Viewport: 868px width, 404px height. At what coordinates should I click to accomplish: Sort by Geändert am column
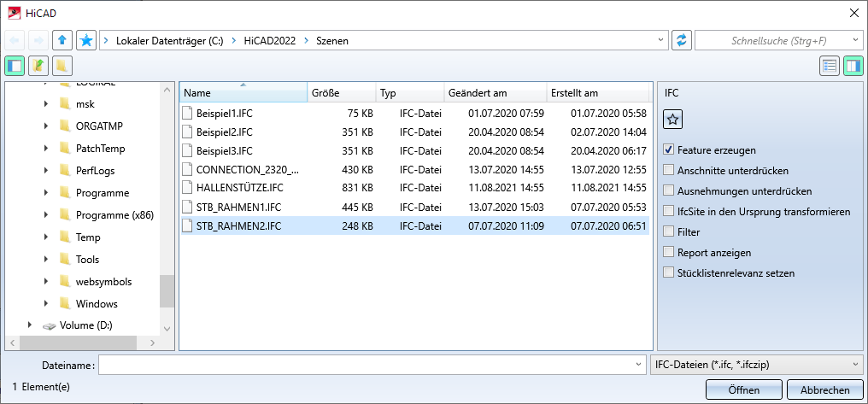(496, 93)
